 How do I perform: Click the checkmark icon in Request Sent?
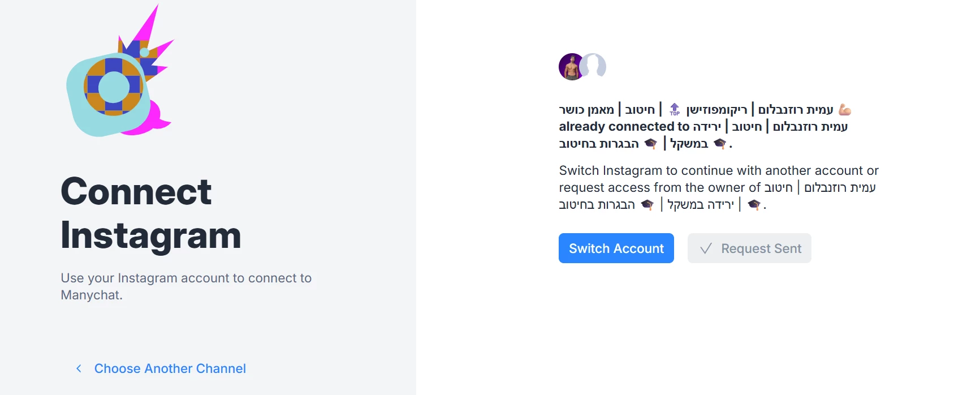click(x=706, y=248)
